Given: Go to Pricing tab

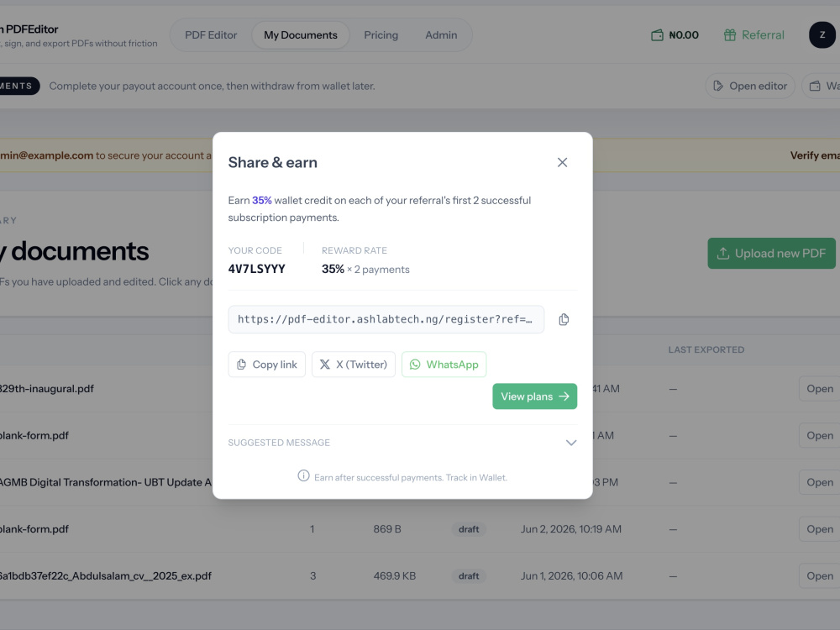Looking at the screenshot, I should pos(381,34).
